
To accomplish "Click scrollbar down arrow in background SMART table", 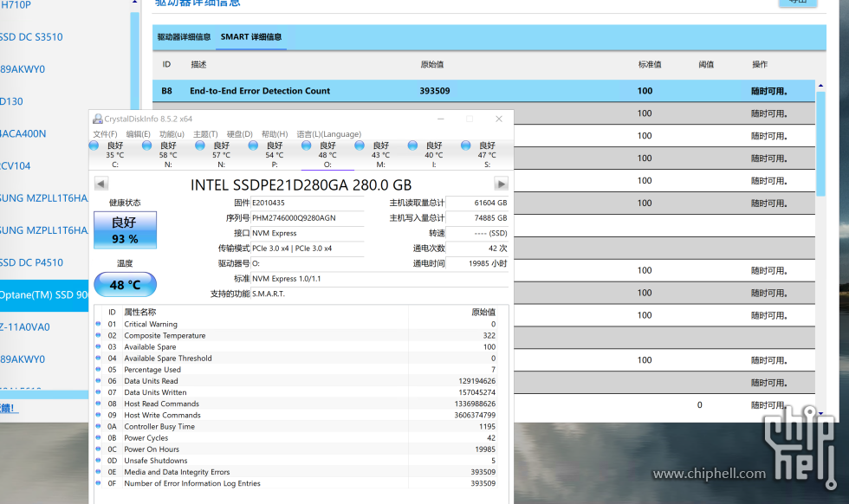I will pyautogui.click(x=821, y=414).
